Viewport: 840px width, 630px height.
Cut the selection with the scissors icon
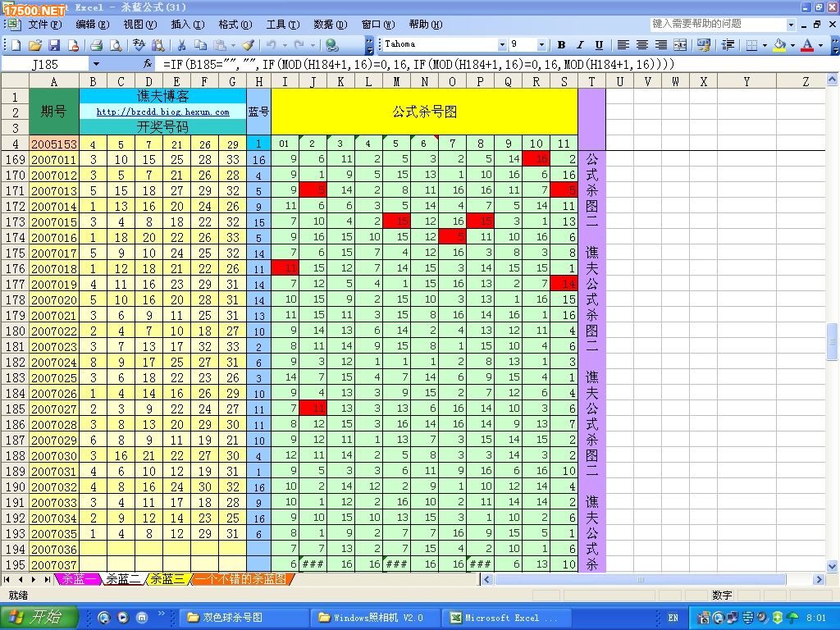181,45
